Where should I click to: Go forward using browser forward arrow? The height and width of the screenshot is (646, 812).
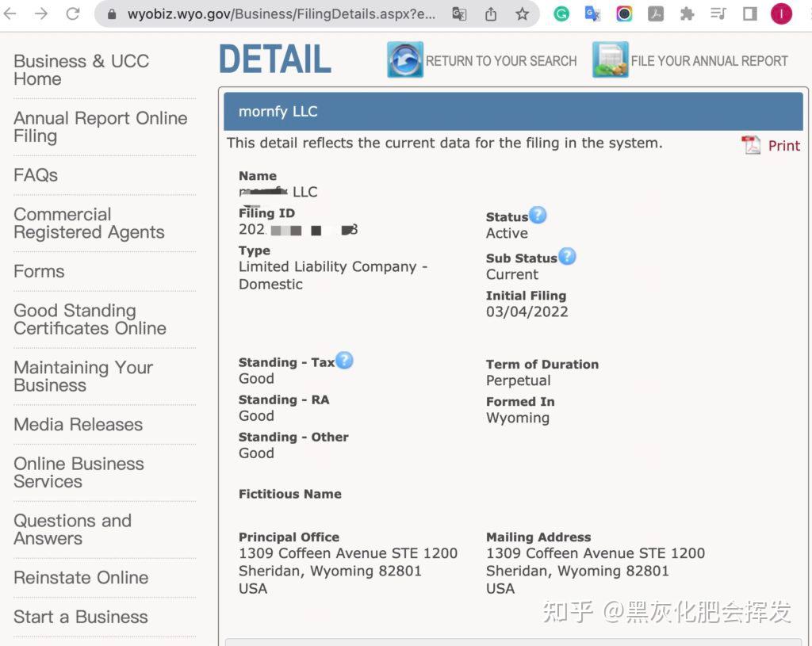(x=41, y=13)
